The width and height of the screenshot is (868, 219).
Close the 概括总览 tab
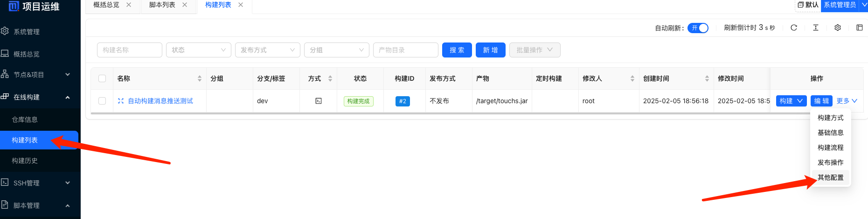129,5
